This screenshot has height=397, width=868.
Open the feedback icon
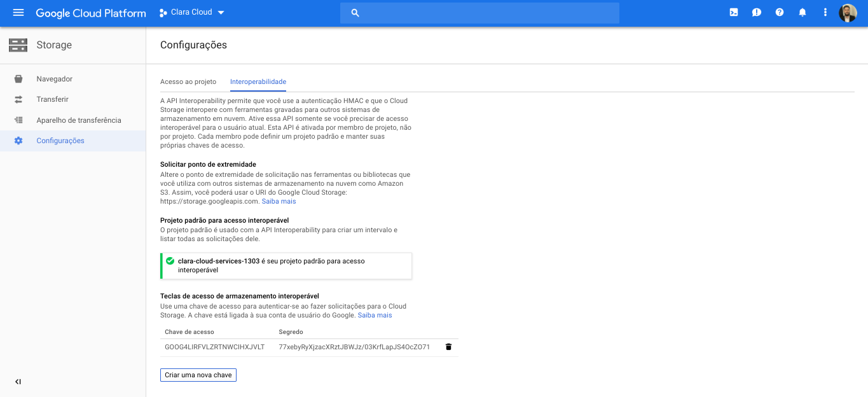756,12
